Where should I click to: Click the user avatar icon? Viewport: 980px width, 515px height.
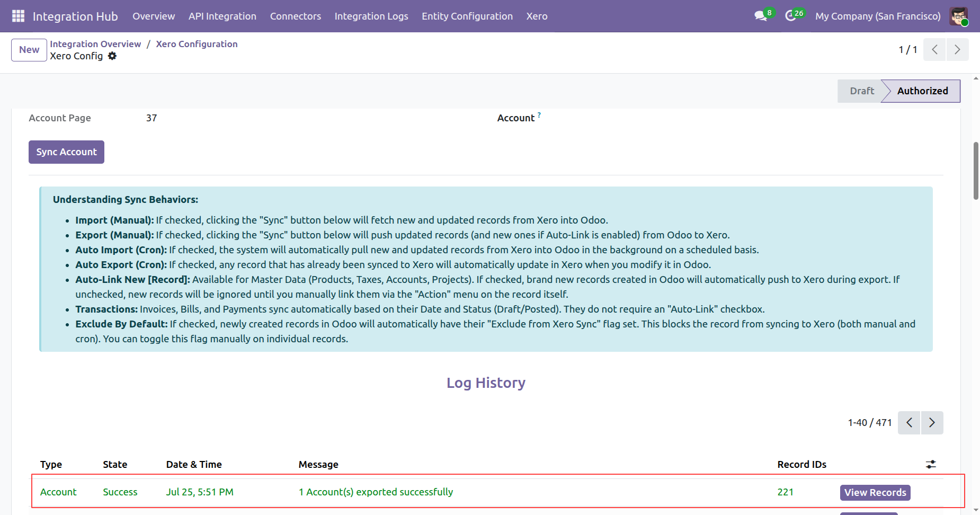coord(959,16)
